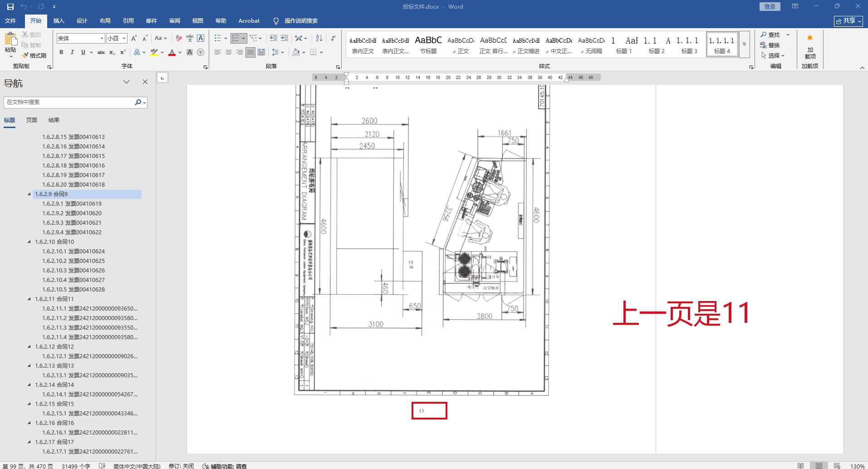Screen dimensions: 868x469
Task: Apply the 节标题 style
Action: tap(428, 44)
